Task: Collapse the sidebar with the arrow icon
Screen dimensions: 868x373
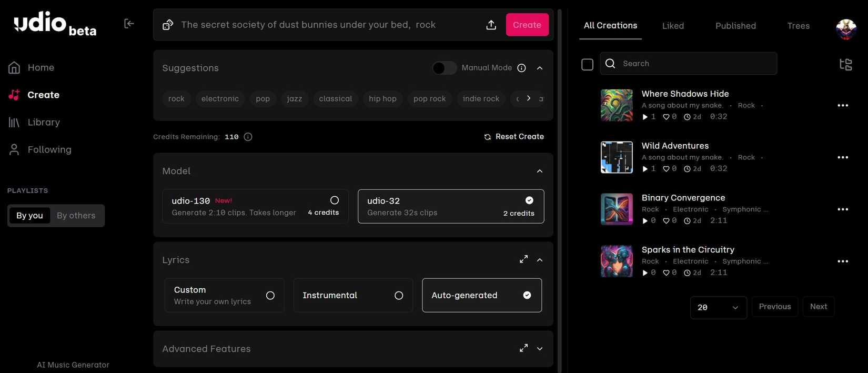Action: (129, 23)
